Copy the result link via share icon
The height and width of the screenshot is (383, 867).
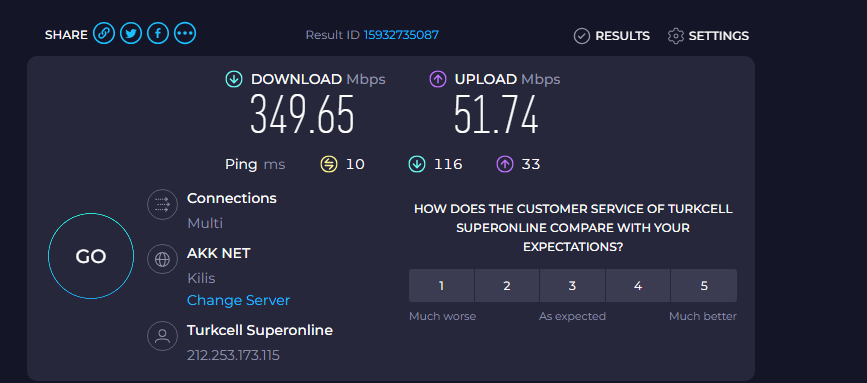[103, 34]
